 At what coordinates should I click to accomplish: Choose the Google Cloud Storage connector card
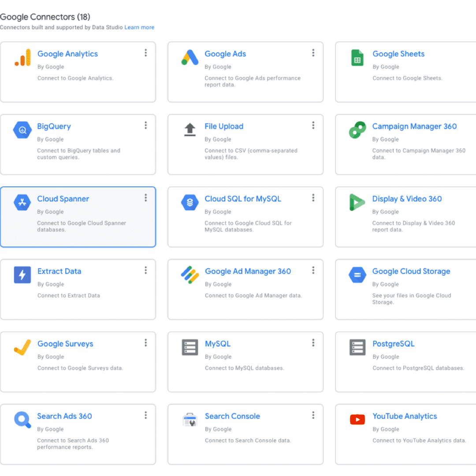[x=405, y=289]
